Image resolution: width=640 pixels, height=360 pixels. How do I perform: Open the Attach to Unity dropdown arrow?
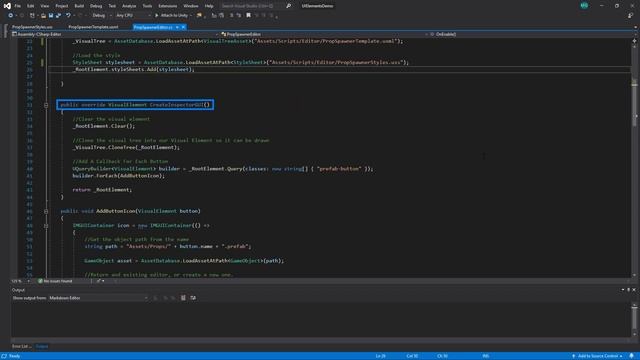tap(191, 16)
